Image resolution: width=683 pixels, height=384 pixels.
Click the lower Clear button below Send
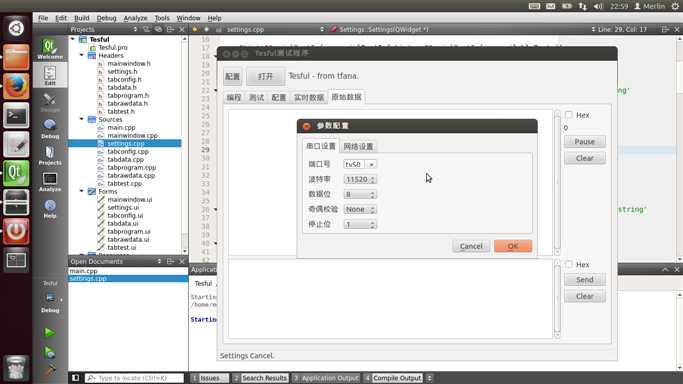tap(585, 296)
